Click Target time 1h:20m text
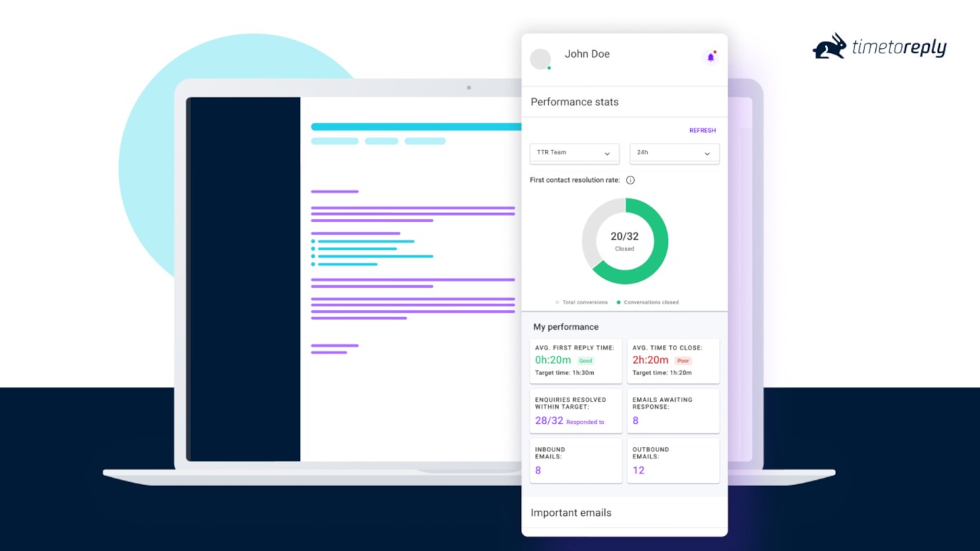The width and height of the screenshot is (980, 551). pos(662,373)
